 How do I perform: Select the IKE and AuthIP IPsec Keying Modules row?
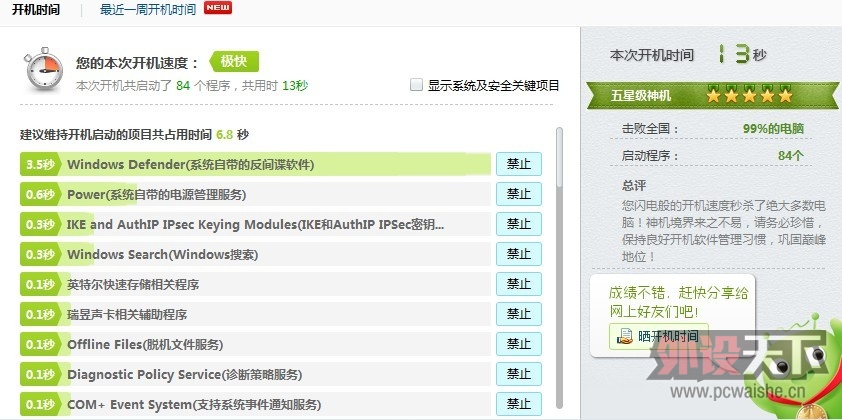point(256,224)
